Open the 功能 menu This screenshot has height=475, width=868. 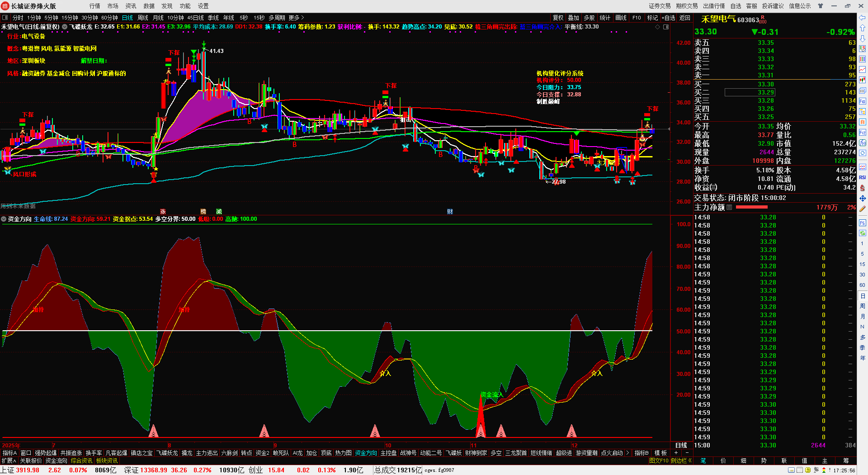point(185,6)
